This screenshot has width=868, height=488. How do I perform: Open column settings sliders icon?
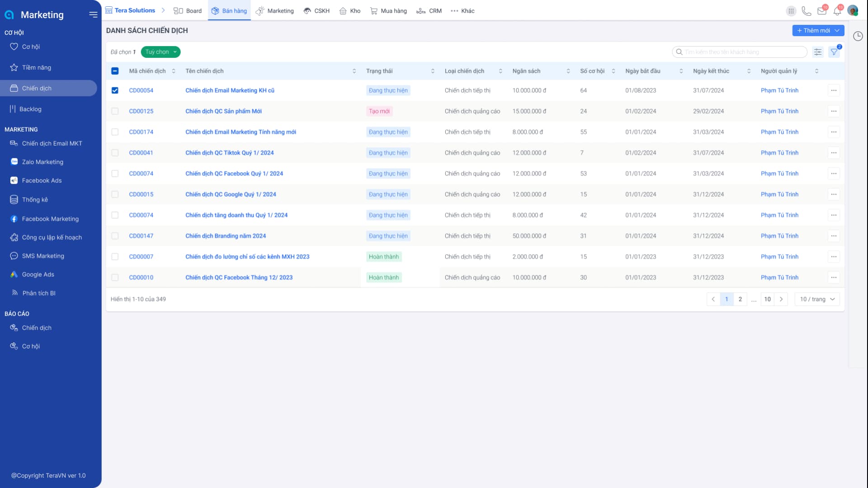point(818,52)
